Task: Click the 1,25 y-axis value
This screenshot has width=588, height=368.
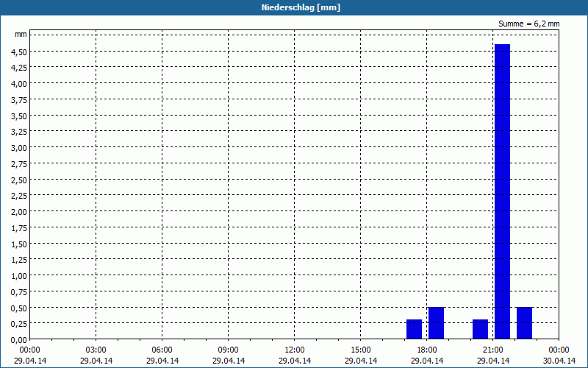Action: [19, 260]
